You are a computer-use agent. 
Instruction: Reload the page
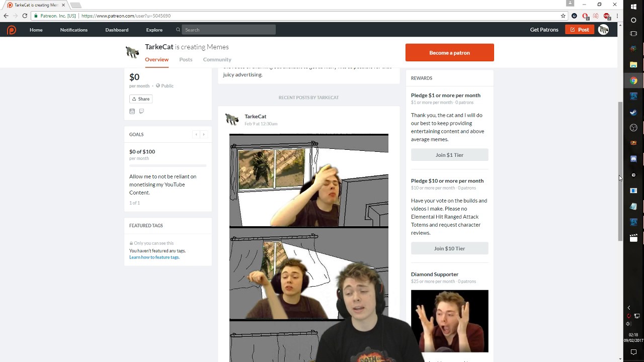[25, 16]
